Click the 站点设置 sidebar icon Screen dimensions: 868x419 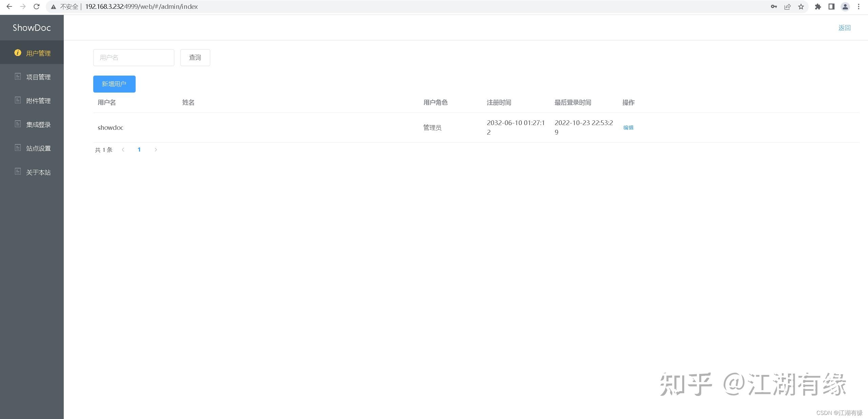point(18,147)
